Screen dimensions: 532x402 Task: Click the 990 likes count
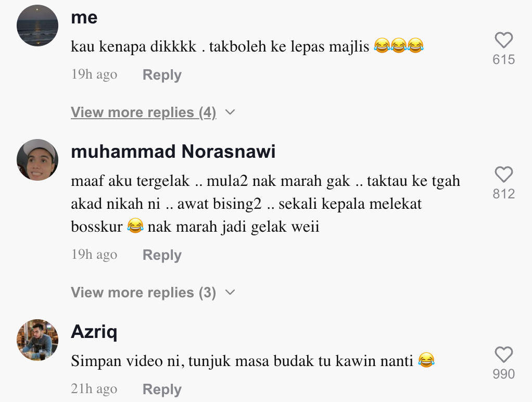(x=504, y=374)
